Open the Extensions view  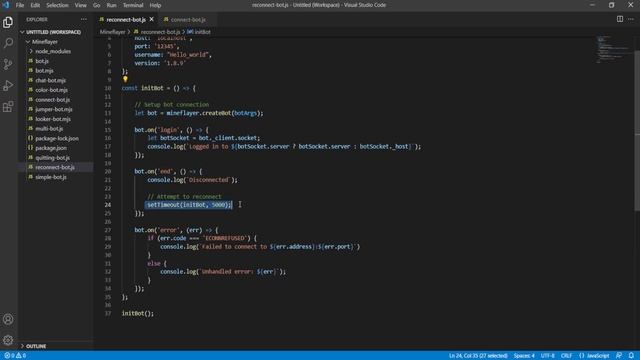coord(8,107)
